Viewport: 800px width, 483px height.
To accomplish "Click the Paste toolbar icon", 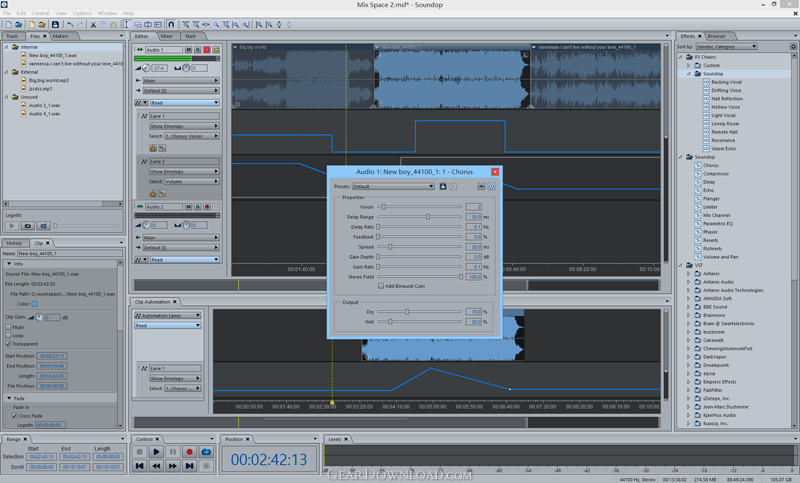I will [113, 24].
